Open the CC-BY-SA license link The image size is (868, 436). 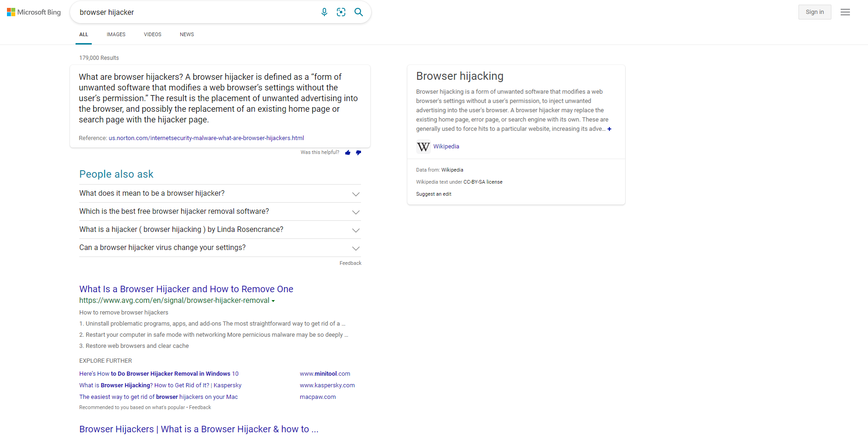[483, 182]
